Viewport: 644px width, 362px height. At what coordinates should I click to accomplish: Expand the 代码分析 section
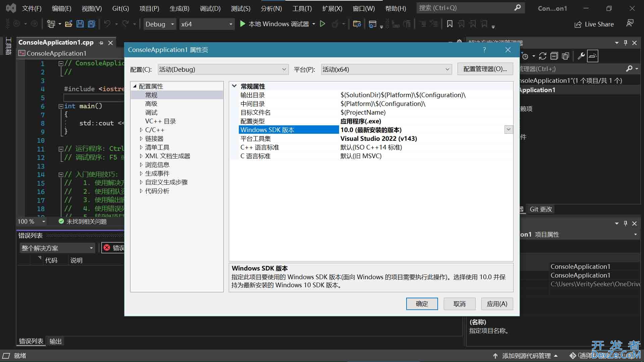[141, 190]
